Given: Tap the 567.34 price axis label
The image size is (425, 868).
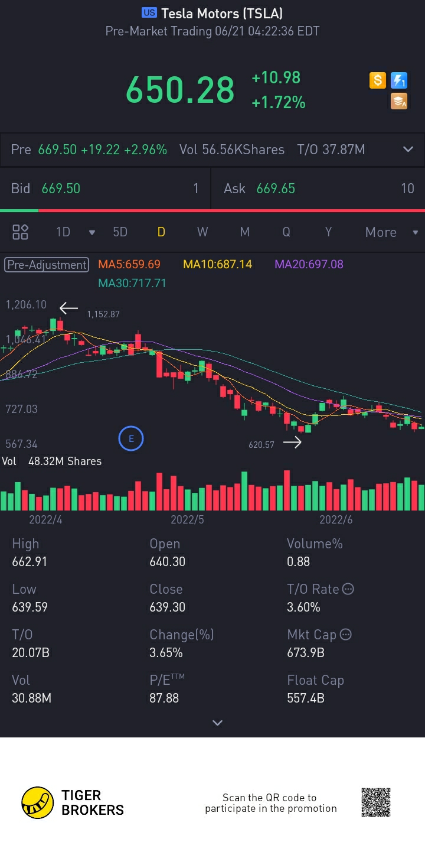Looking at the screenshot, I should click(x=21, y=444).
